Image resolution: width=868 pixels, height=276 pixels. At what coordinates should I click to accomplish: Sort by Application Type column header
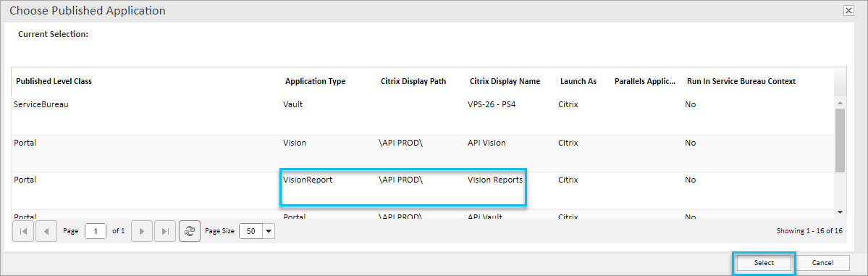click(315, 81)
